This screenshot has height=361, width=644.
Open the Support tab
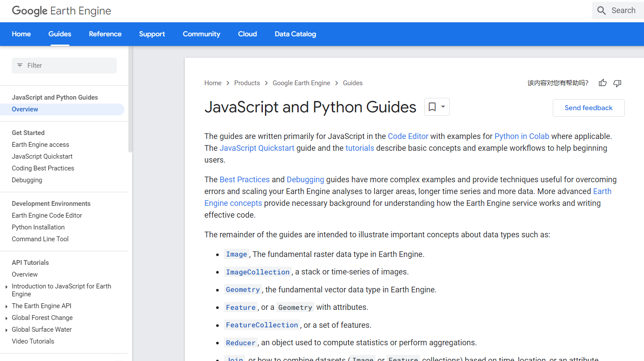(152, 34)
